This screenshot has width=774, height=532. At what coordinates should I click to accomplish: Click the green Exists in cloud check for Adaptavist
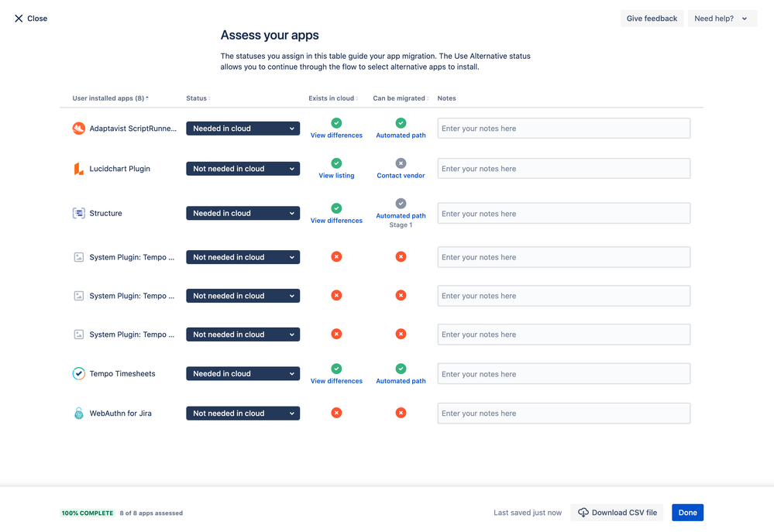click(x=336, y=122)
